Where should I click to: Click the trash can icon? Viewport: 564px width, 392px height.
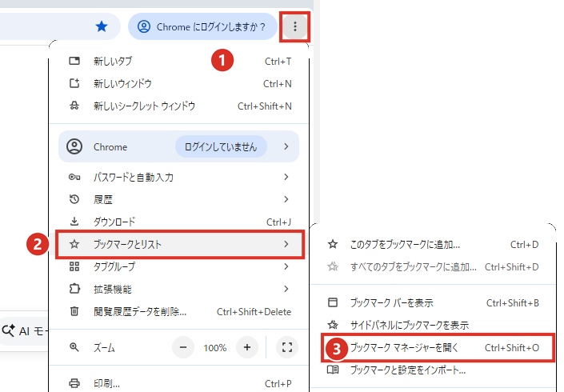coord(74,311)
